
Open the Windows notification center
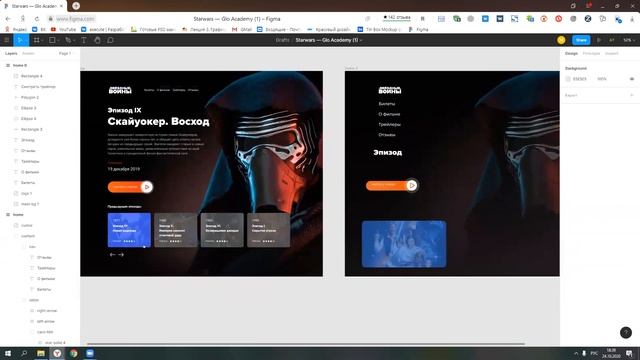click(x=629, y=353)
